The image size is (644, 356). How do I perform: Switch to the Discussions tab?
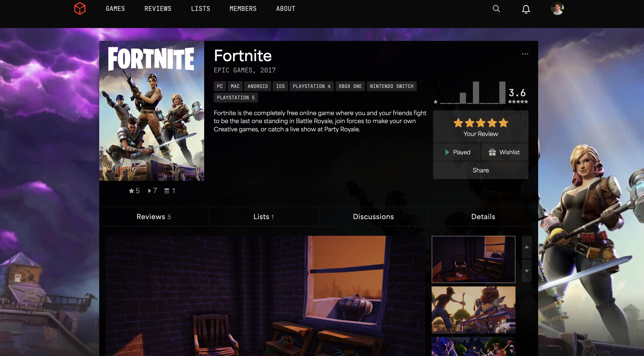373,216
